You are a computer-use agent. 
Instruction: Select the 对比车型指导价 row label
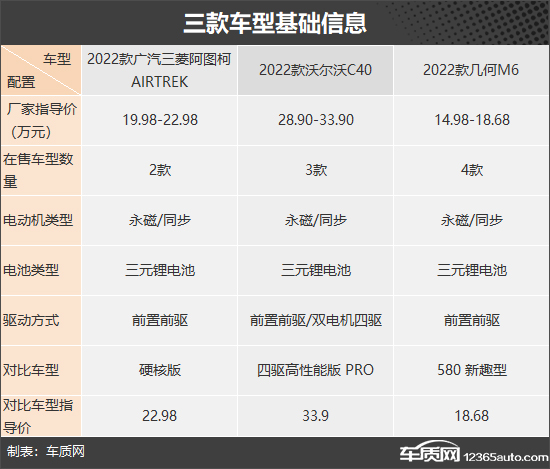pyautogui.click(x=38, y=416)
